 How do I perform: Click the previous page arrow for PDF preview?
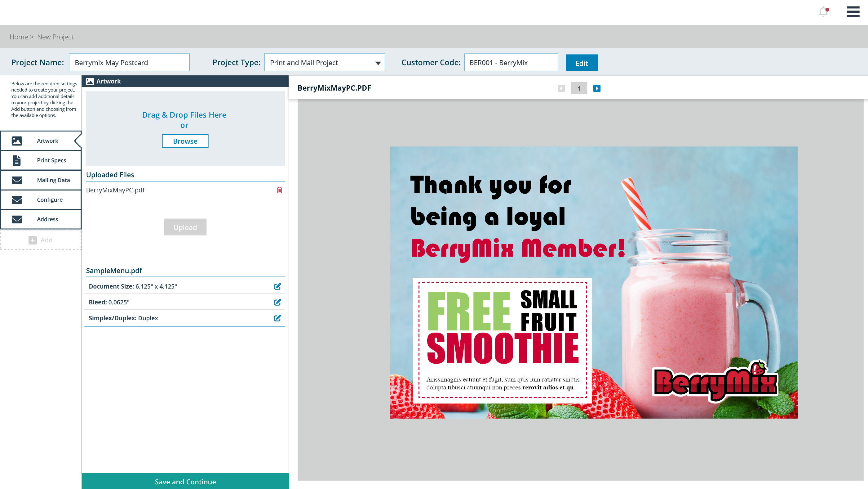[561, 88]
